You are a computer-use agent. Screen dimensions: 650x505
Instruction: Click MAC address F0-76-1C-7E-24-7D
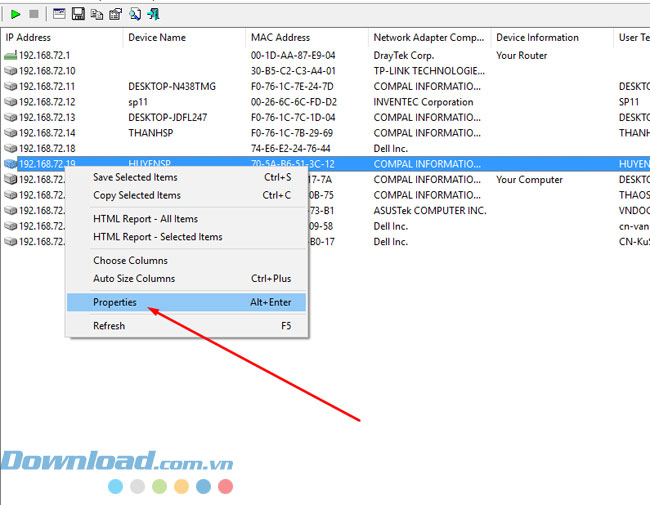tap(292, 86)
